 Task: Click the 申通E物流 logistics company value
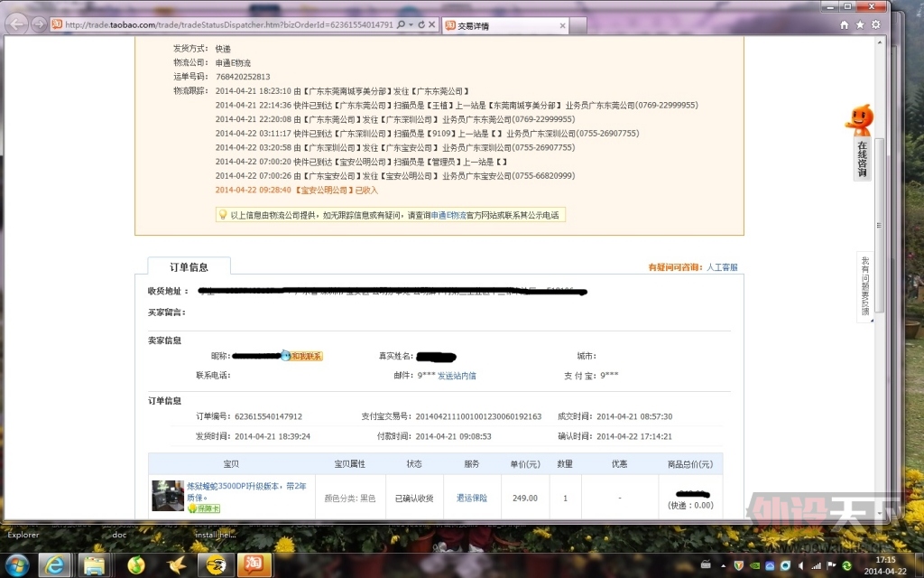pos(233,62)
